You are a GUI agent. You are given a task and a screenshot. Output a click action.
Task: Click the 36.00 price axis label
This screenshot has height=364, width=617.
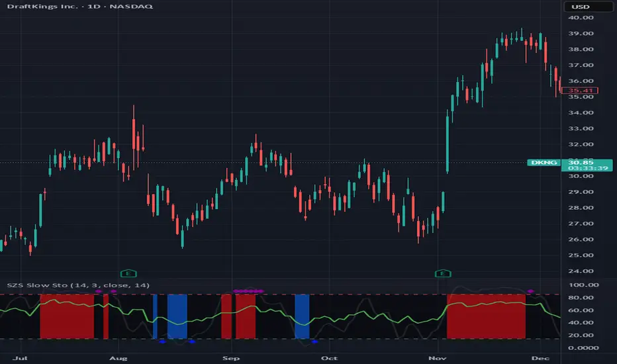(x=581, y=81)
